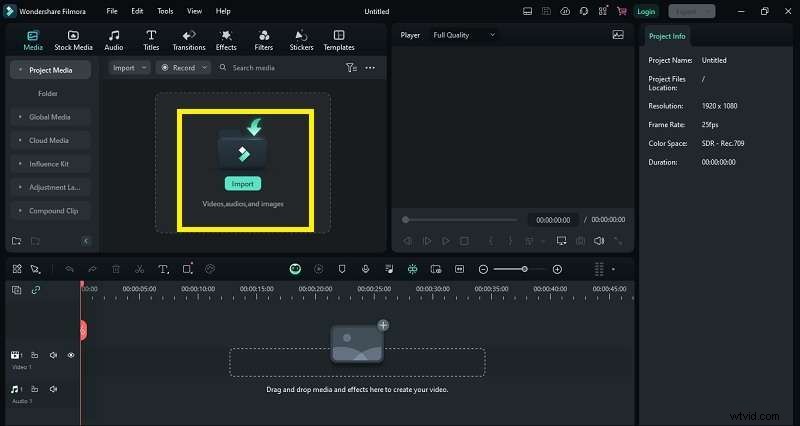
Task: Open the timeline layout grid icon
Action: coord(17,269)
